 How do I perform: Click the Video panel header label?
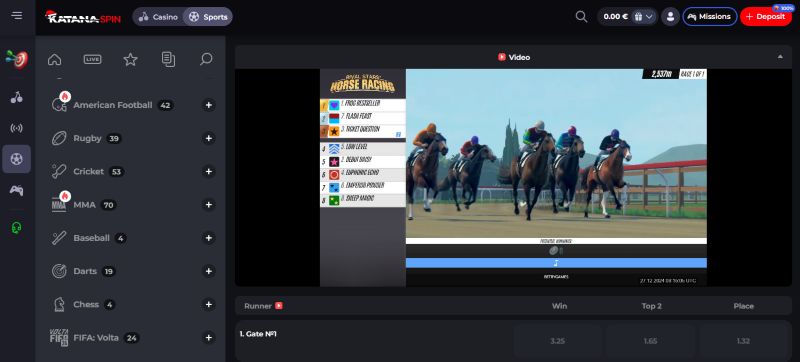click(514, 57)
